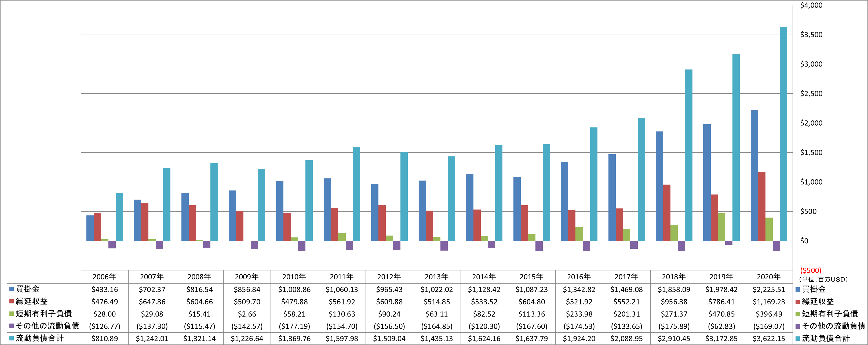Click the red 繰延収益 bar for 2007年
This screenshot has width=868, height=345.
[145, 222]
